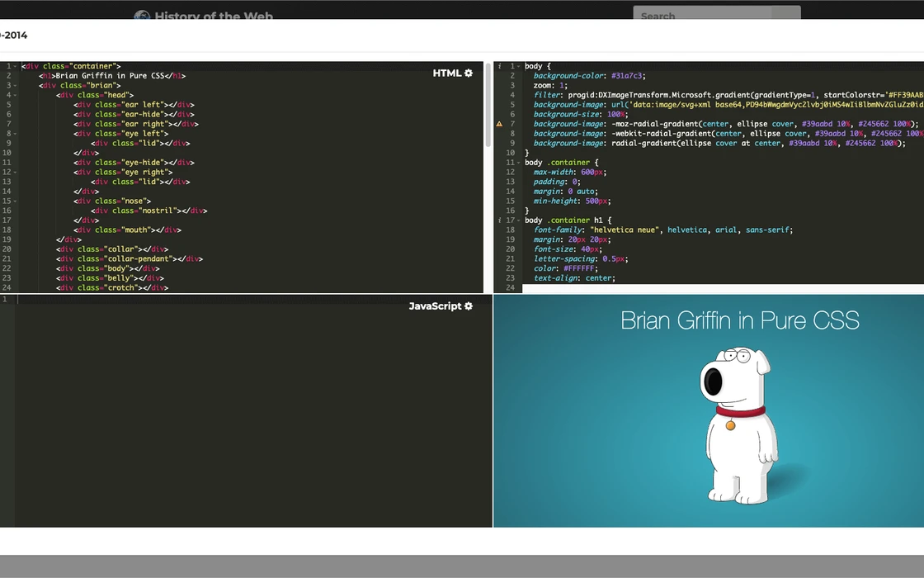Viewport: 924px width, 578px height.
Task: Click the div class="mouth" line
Action: [x=127, y=230]
